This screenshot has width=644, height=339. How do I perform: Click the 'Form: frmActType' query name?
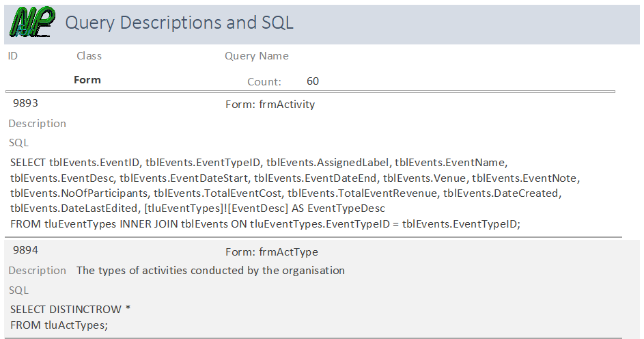pos(272,252)
